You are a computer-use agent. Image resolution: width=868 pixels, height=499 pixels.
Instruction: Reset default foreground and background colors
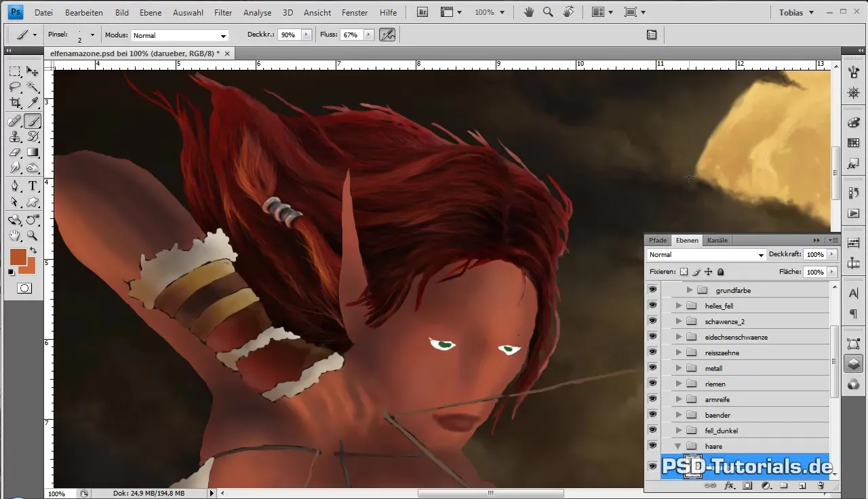(12, 272)
